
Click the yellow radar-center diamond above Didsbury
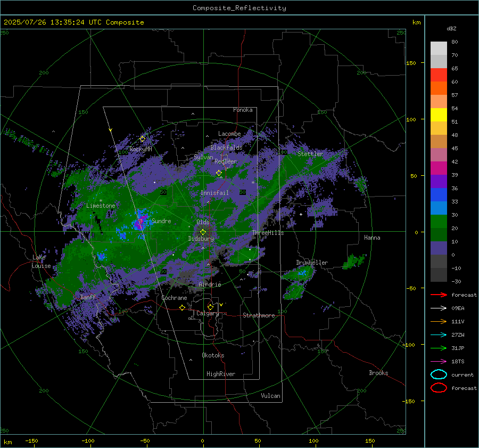coord(203,232)
